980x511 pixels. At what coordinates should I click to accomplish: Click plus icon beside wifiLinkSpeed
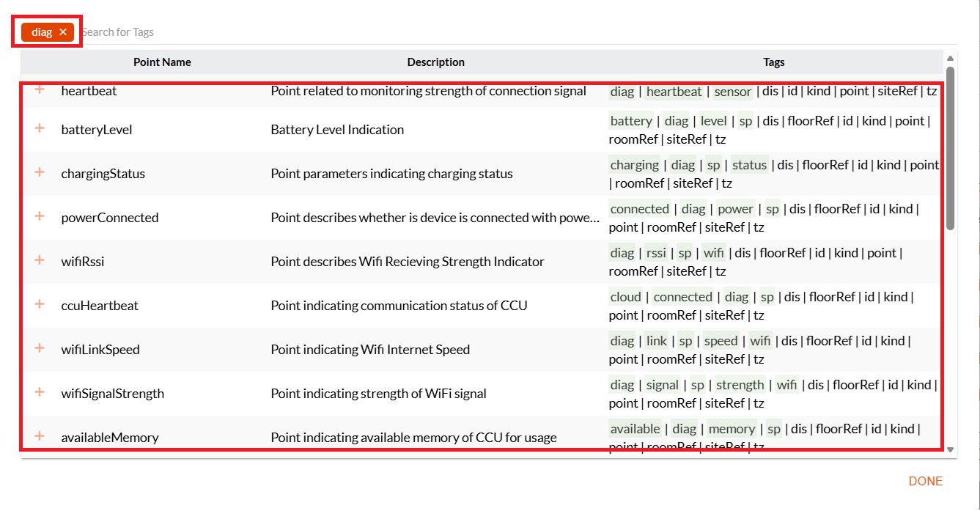[x=40, y=348]
